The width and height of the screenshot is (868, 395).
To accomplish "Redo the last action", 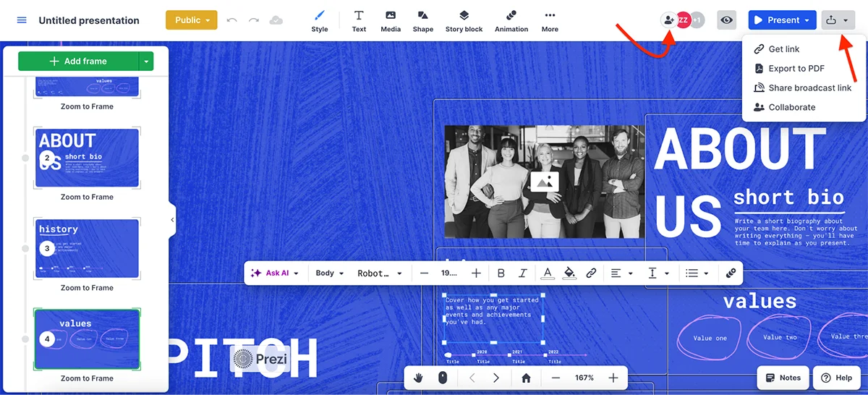I will [254, 20].
